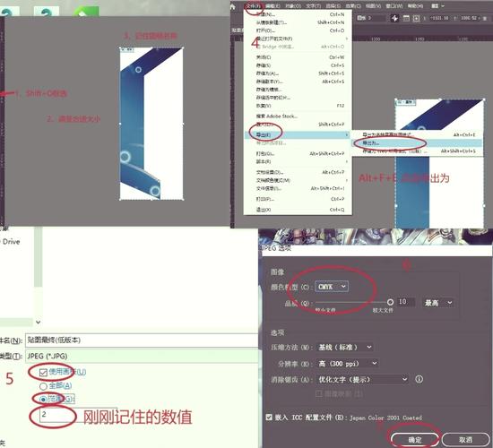Image resolution: width=493 pixels, height=448 pixels.
Task: Toggle the Use Artboards (U) checkbox
Action: tap(43, 373)
